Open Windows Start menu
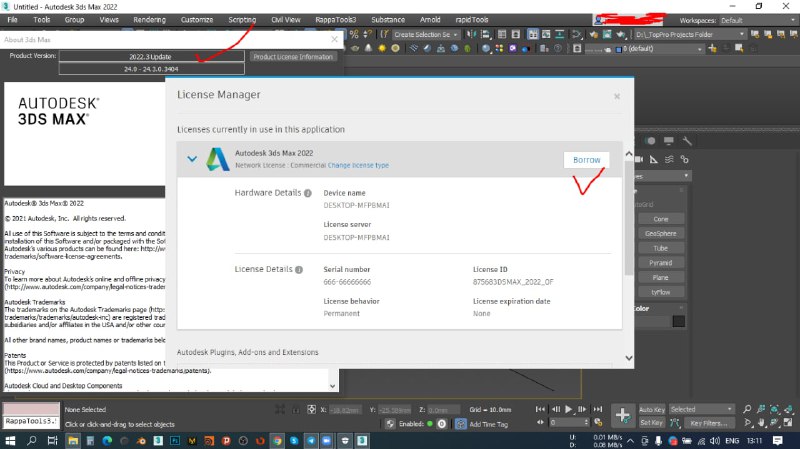800x449 pixels. 10,440
